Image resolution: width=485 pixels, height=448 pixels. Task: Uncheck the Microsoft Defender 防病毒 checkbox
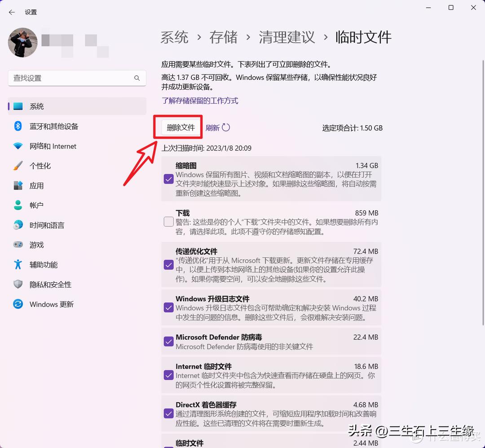(168, 341)
